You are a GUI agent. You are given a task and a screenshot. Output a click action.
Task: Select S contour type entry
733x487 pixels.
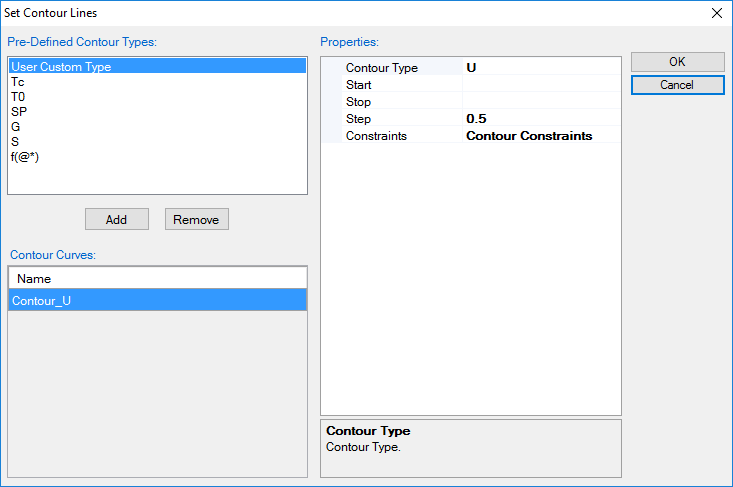coord(16,142)
